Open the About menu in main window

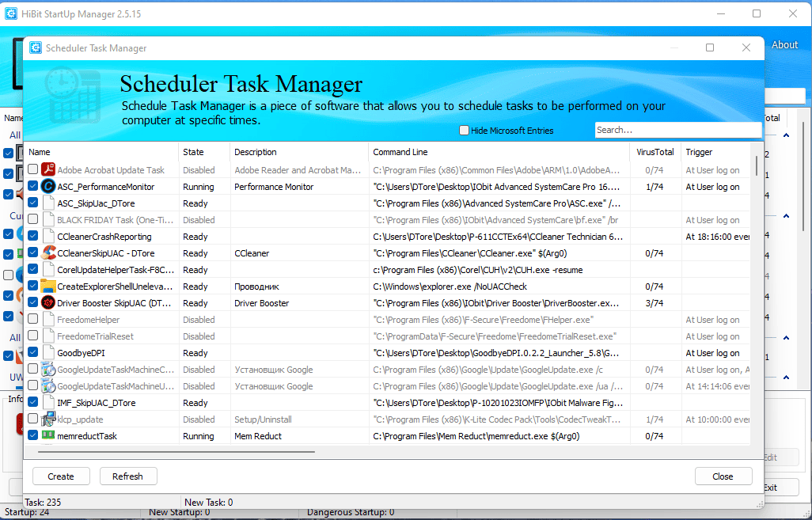pyautogui.click(x=784, y=45)
